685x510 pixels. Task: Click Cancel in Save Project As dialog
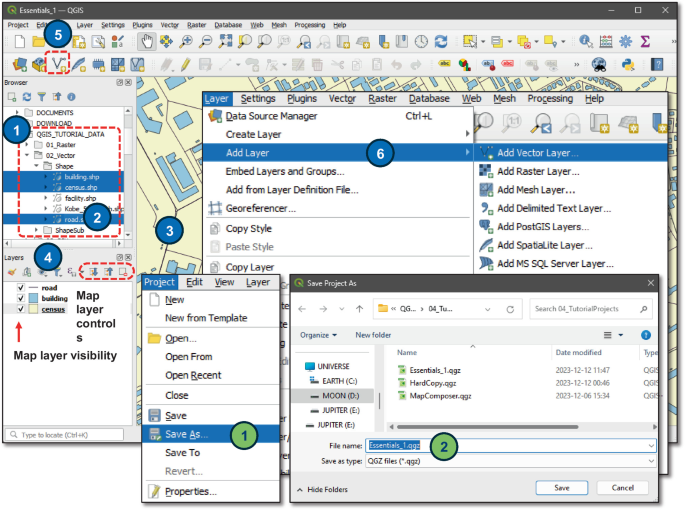pyautogui.click(x=622, y=487)
